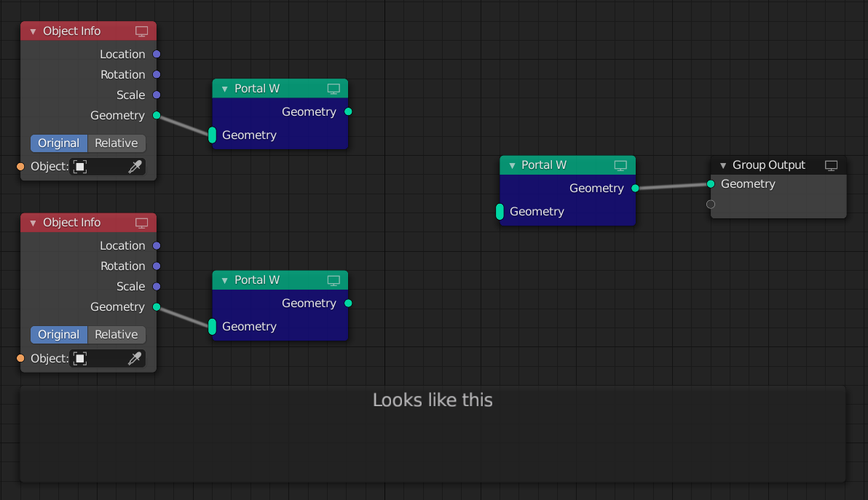Click the 'Looks like this' frame label
The height and width of the screenshot is (500, 868).
pos(433,400)
